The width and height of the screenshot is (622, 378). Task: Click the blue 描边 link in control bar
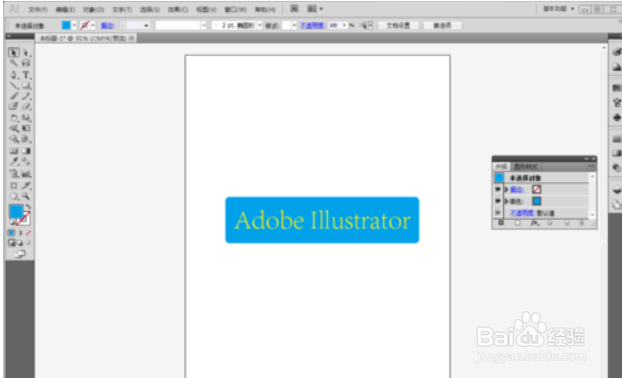coord(108,25)
